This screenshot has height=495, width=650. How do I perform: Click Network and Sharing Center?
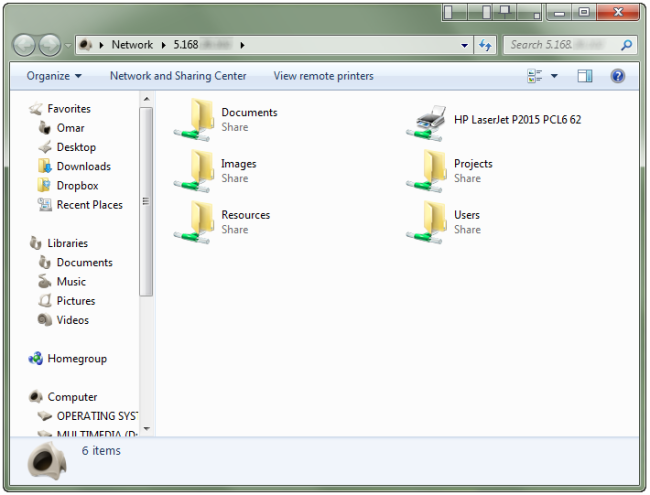(178, 76)
